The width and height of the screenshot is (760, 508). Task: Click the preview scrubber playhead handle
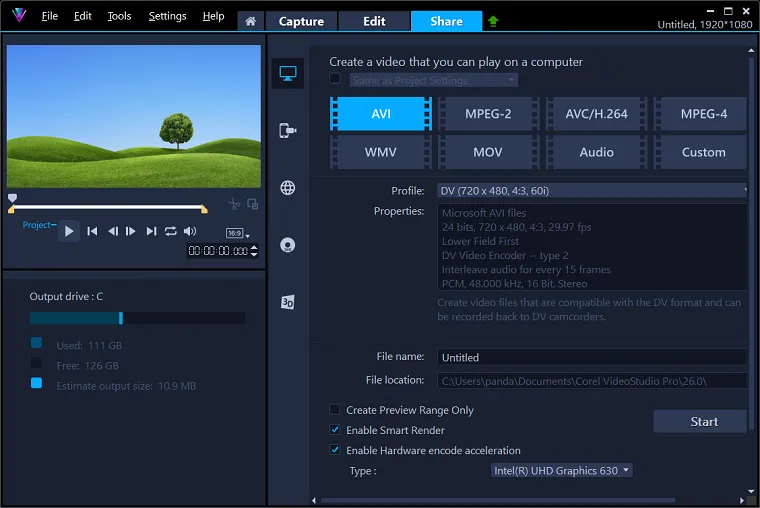13,198
